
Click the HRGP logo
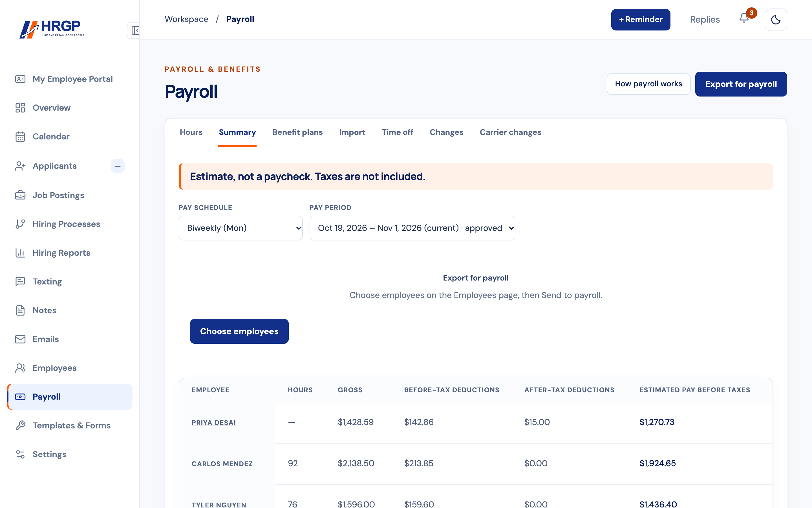click(x=52, y=29)
